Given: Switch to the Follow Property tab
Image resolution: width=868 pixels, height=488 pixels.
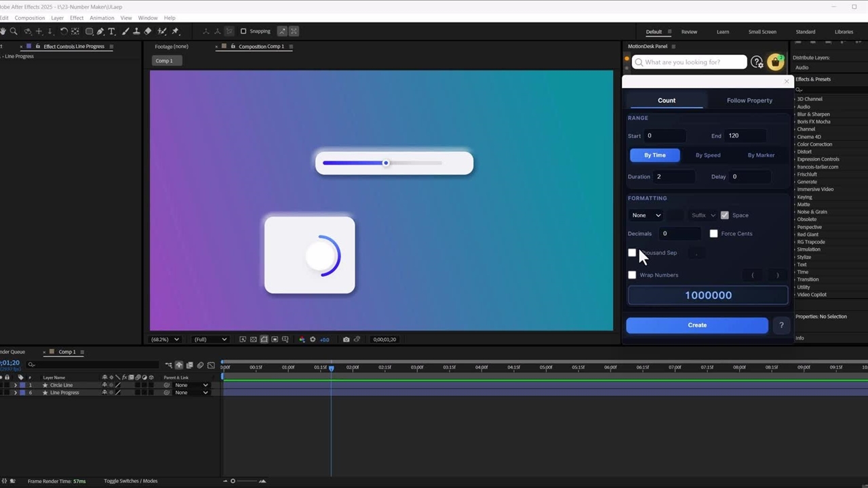Looking at the screenshot, I should (x=749, y=100).
